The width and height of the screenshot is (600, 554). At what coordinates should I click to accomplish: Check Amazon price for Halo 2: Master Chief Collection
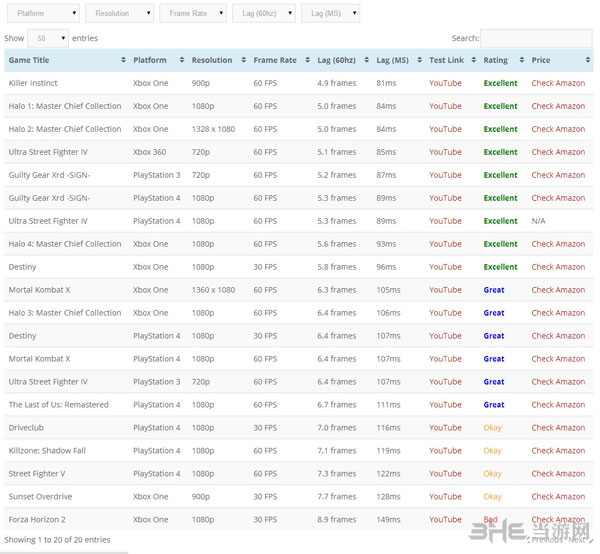tap(558, 129)
